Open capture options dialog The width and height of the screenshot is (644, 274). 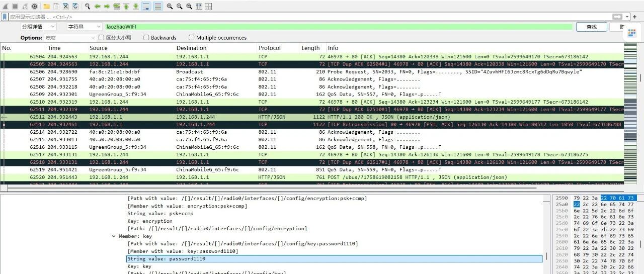(35, 7)
